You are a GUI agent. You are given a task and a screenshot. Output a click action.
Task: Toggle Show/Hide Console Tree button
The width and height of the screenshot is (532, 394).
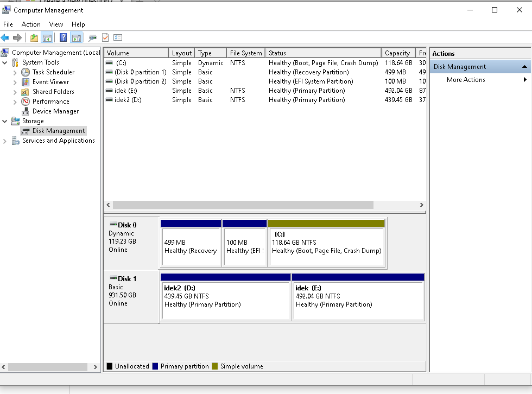point(47,37)
